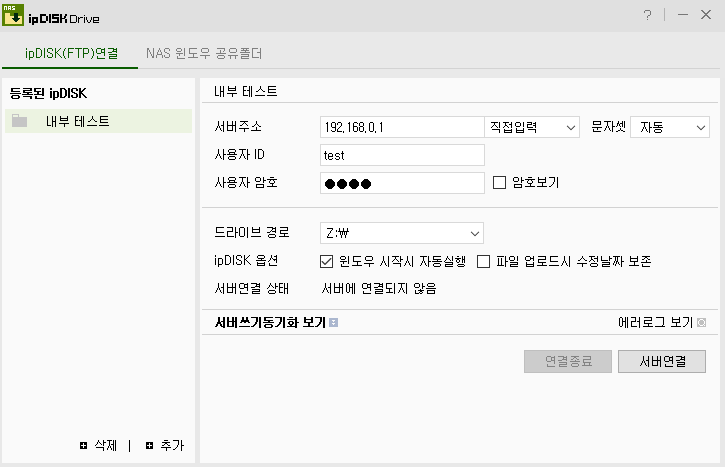Click the 서버연결 button
Viewport: 727px width, 467px height.
click(x=662, y=361)
